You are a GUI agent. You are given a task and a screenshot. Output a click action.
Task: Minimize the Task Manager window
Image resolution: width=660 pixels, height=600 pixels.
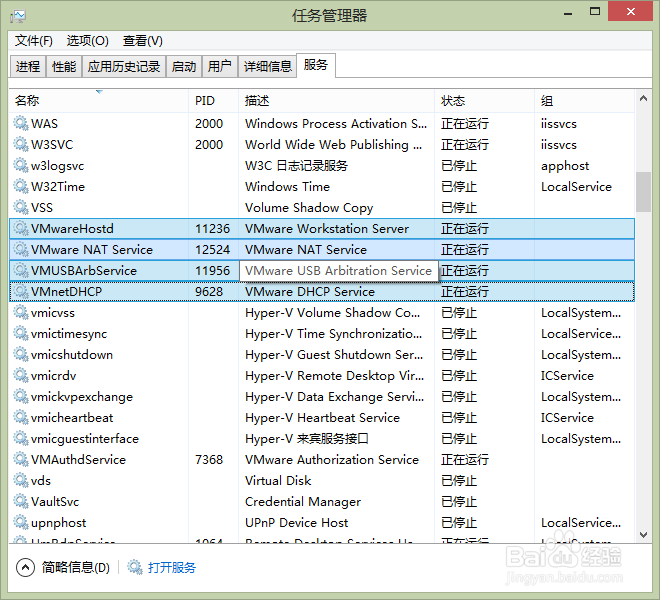568,13
